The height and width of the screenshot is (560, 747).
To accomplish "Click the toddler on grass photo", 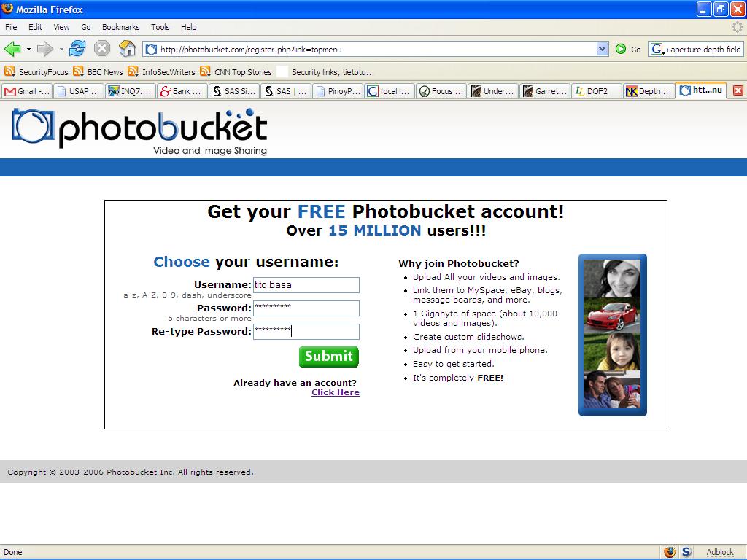I will 612,352.
